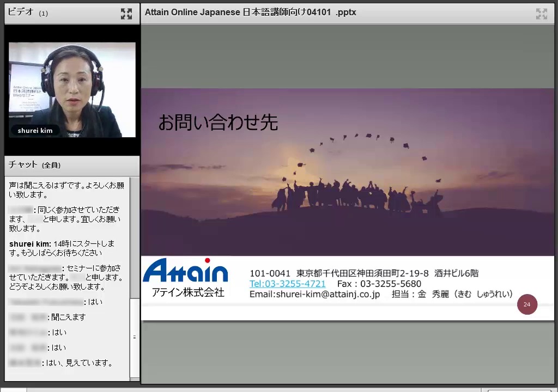558x392 pixels.
Task: Select the presenter's webcam video feed
Action: click(x=72, y=89)
